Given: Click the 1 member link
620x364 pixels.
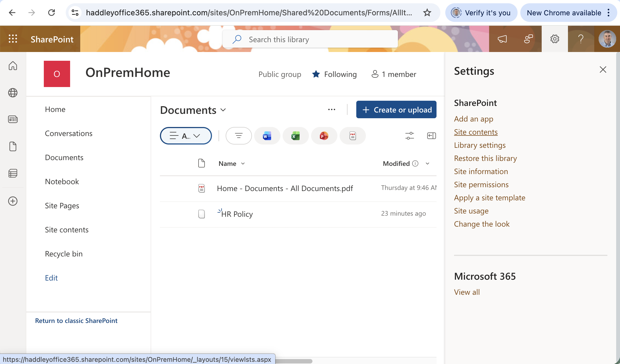Looking at the screenshot, I should tap(394, 74).
